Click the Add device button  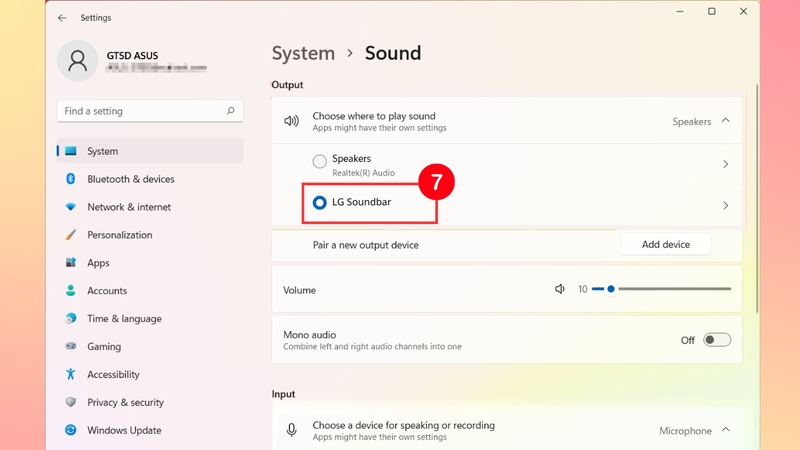666,244
